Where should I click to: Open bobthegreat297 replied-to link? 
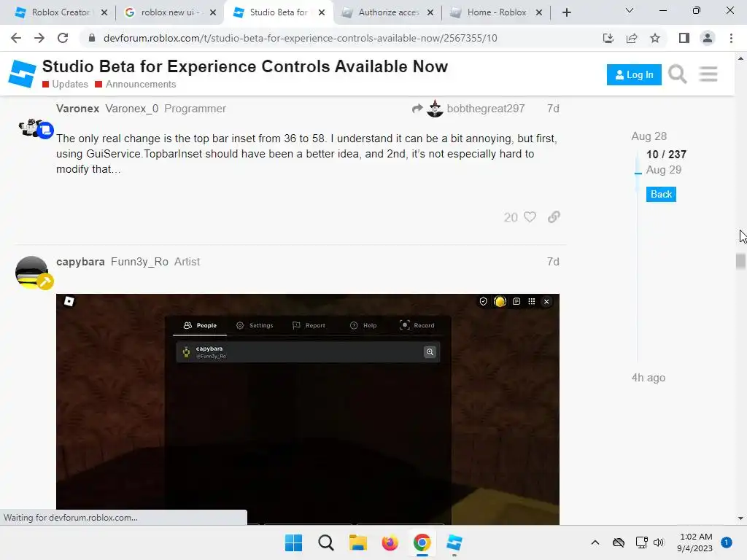click(x=485, y=109)
